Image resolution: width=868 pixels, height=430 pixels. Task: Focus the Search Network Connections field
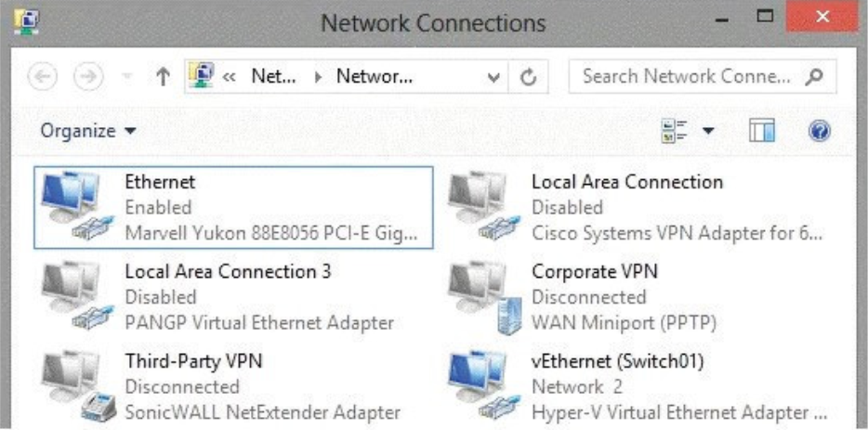tap(703, 77)
